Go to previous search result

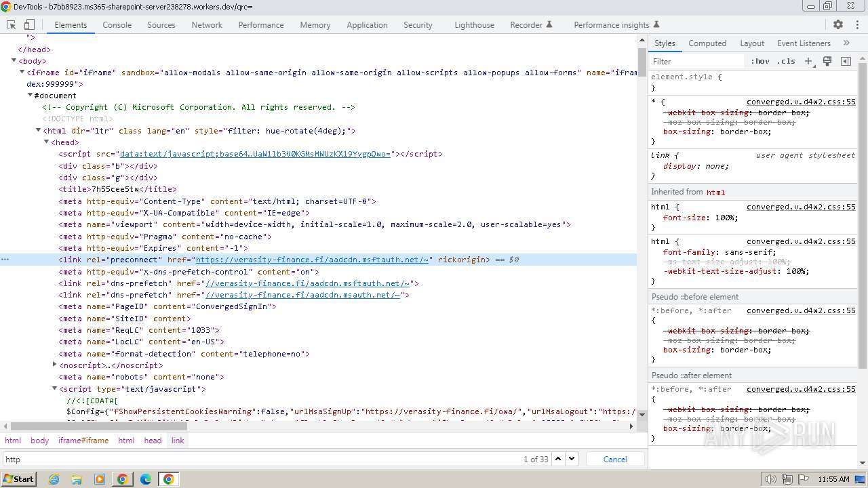558,459
